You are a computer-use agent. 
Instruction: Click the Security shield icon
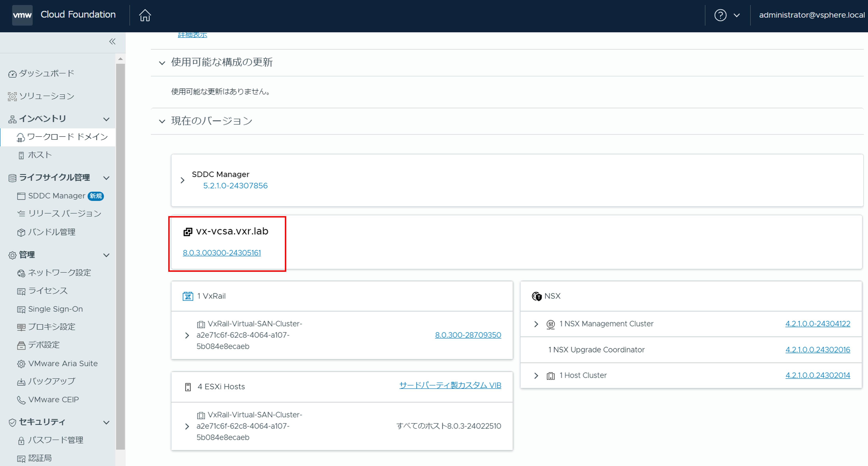coord(12,423)
